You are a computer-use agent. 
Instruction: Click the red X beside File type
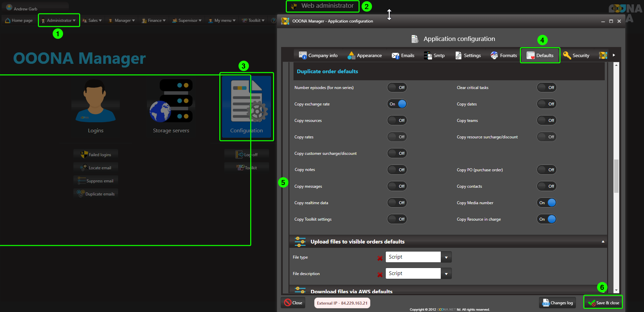tap(380, 258)
